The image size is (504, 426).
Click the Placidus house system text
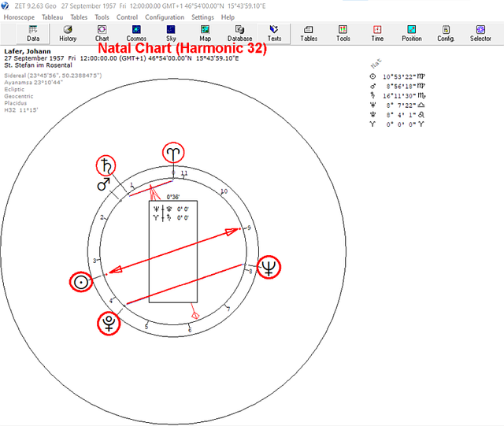click(x=16, y=103)
